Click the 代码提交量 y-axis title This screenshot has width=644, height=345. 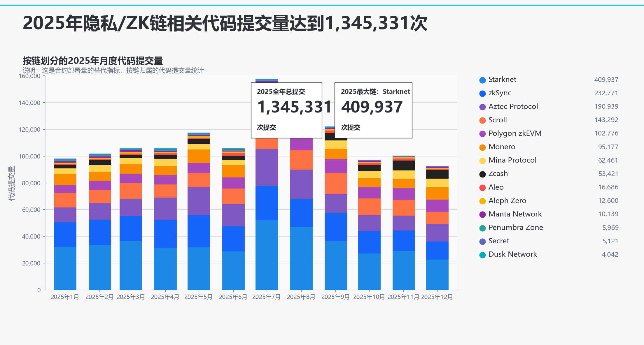tap(11, 183)
